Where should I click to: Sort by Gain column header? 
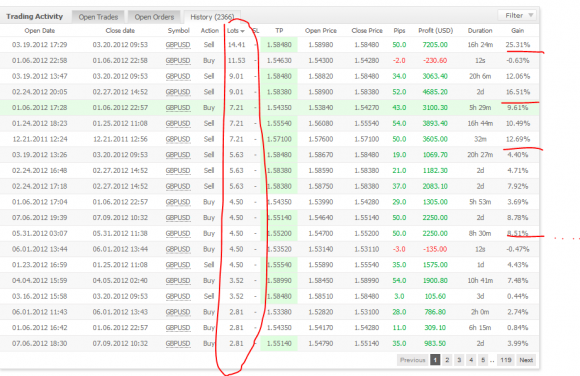517,31
